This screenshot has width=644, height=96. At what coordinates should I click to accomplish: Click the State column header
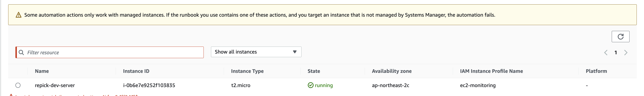314,71
